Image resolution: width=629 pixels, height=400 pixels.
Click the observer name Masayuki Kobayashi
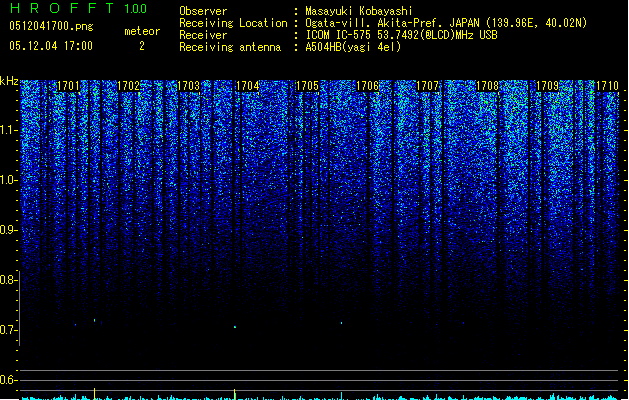[x=359, y=11]
